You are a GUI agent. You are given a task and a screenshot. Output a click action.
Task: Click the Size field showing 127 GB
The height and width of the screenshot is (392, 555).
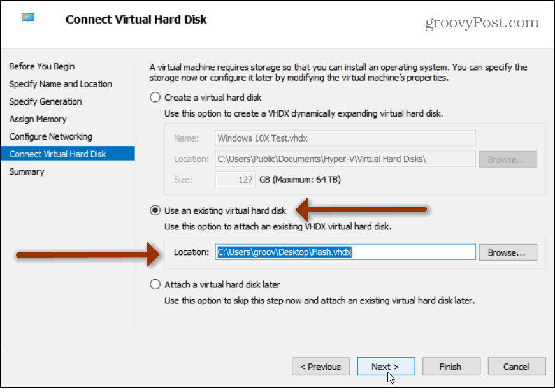click(x=235, y=179)
